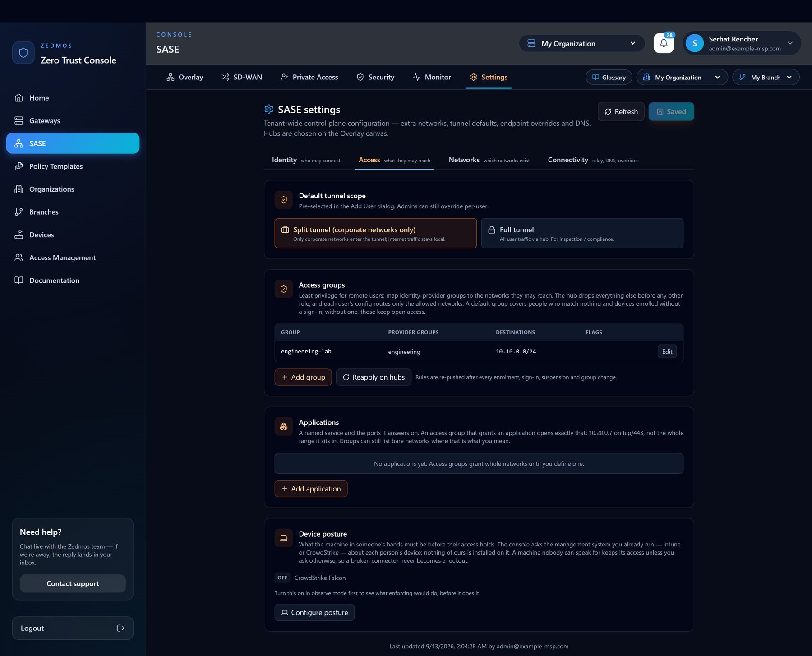Expand the Serhat Rencber account menu chevron
This screenshot has height=656, width=812.
[x=790, y=43]
